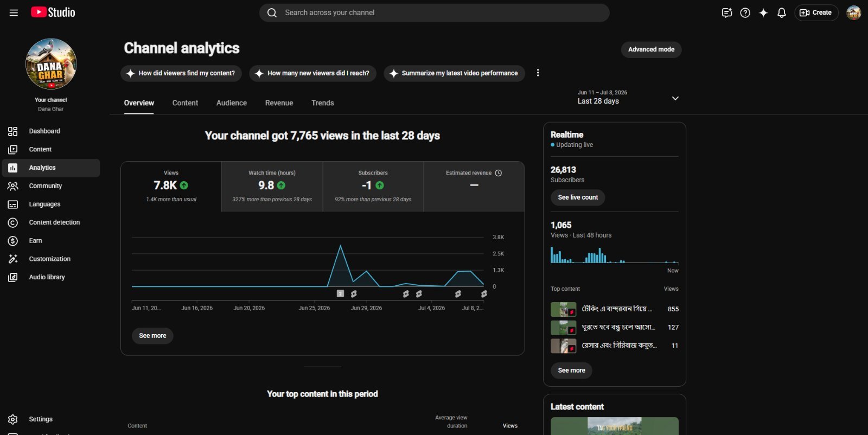Viewport: 868px width, 435px height.
Task: Click 'Summarize my latest video performance'
Action: pos(454,73)
